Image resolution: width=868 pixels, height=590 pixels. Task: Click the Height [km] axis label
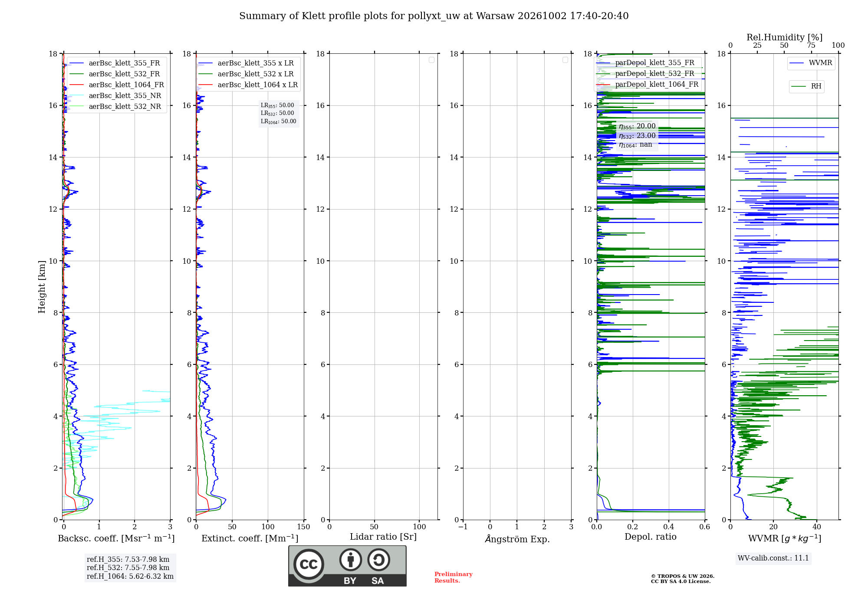(42, 287)
